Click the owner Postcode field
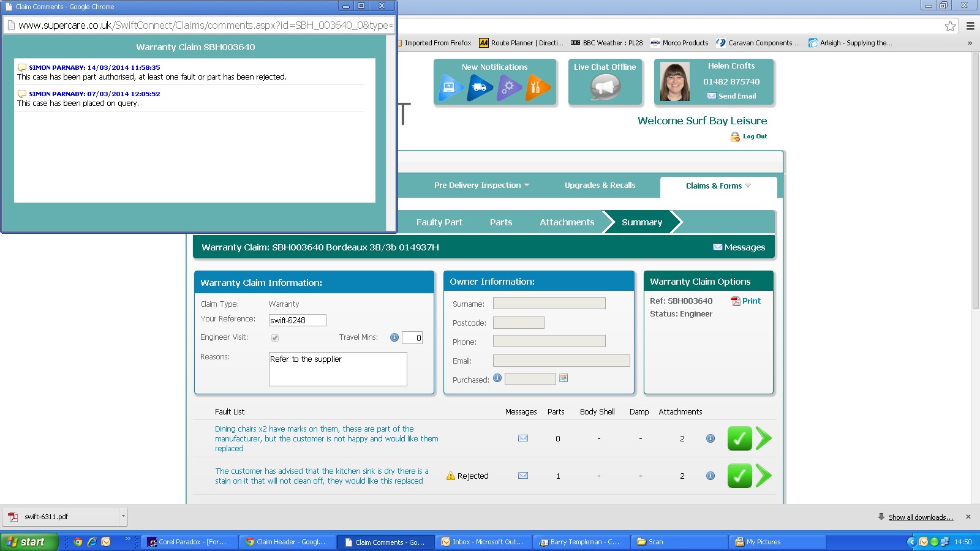Screen dimensions: 980x551 coord(519,323)
